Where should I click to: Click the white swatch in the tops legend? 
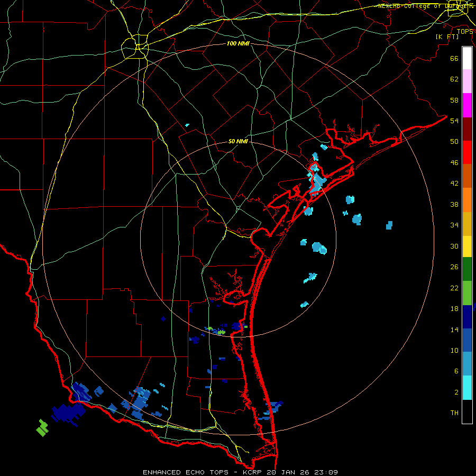[467, 58]
